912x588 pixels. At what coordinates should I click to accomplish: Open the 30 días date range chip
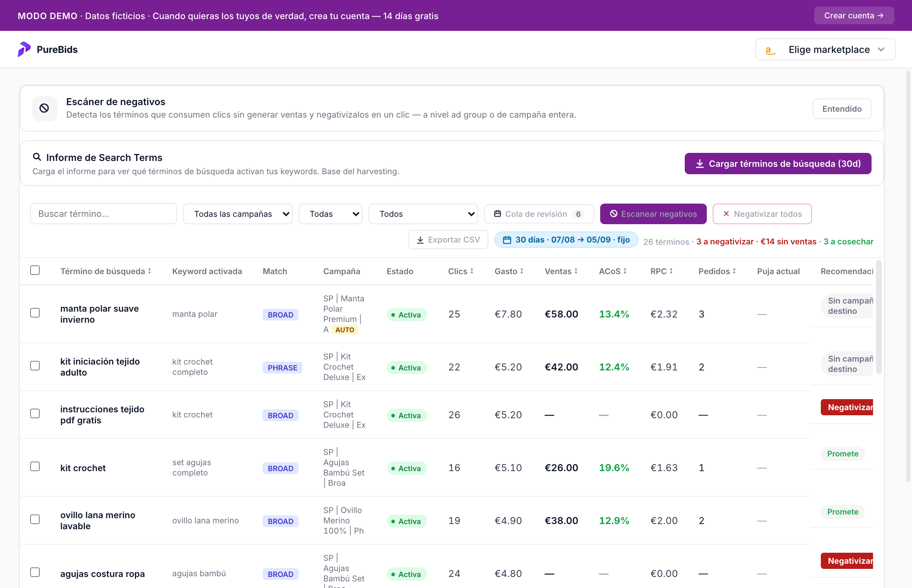tap(566, 240)
